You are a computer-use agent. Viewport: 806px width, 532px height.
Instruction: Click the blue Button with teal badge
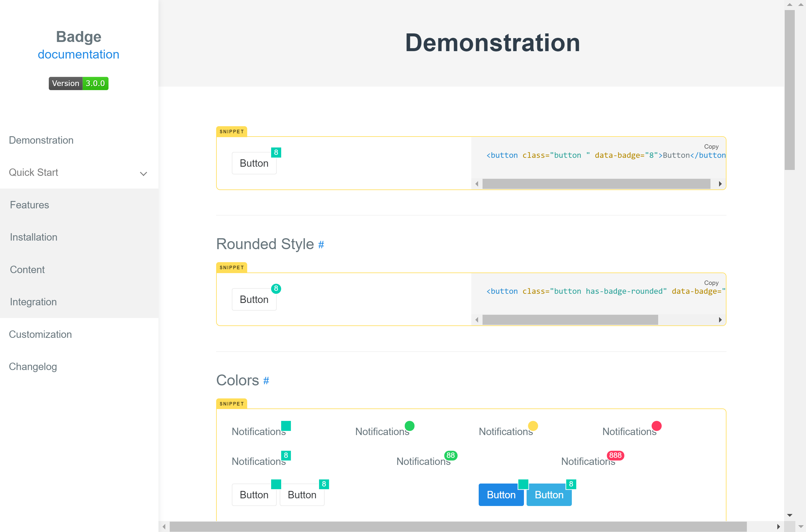click(x=501, y=494)
